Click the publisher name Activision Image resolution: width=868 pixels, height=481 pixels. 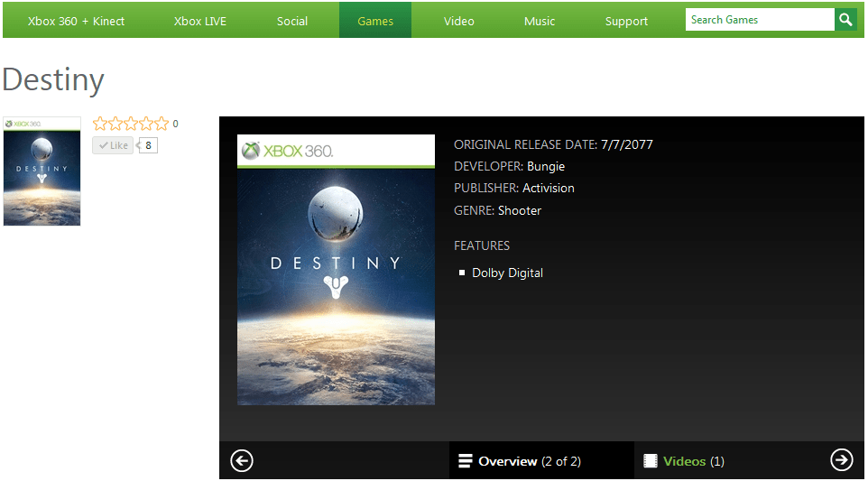point(549,189)
